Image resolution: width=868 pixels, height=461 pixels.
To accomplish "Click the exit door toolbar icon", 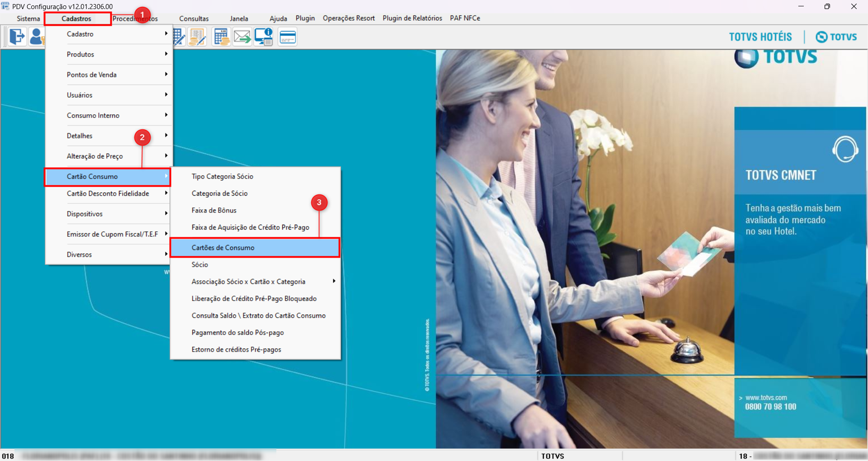I will point(17,37).
